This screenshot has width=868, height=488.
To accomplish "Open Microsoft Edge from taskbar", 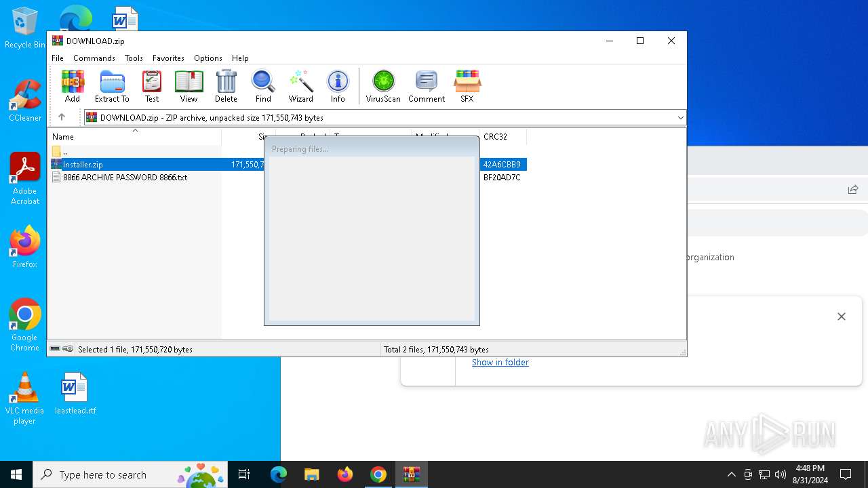I will (279, 474).
